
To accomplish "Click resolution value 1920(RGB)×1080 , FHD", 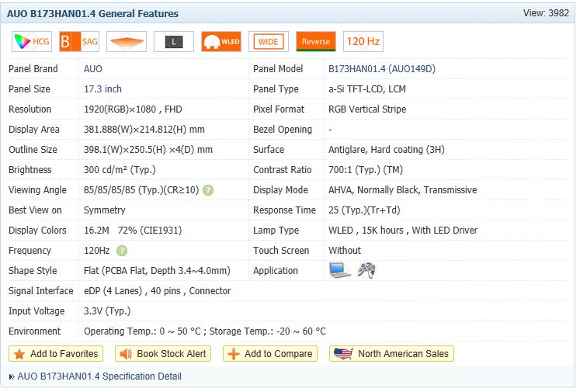I will pyautogui.click(x=133, y=109).
